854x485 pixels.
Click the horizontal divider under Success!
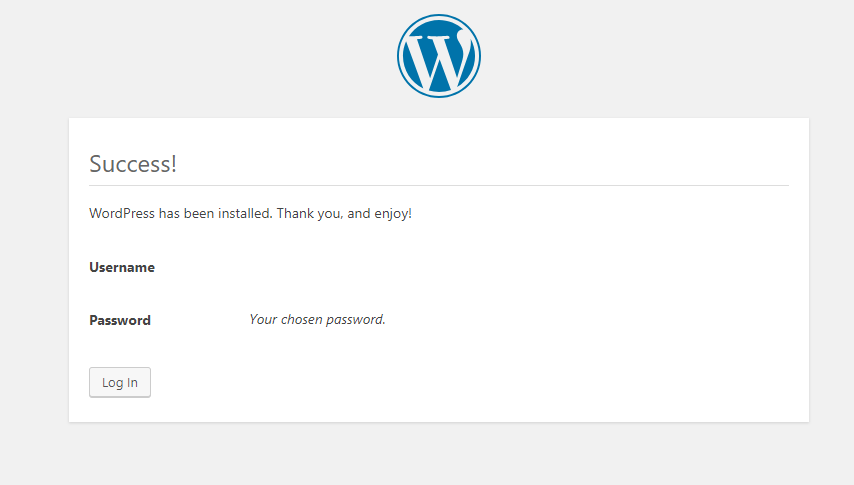(439, 185)
